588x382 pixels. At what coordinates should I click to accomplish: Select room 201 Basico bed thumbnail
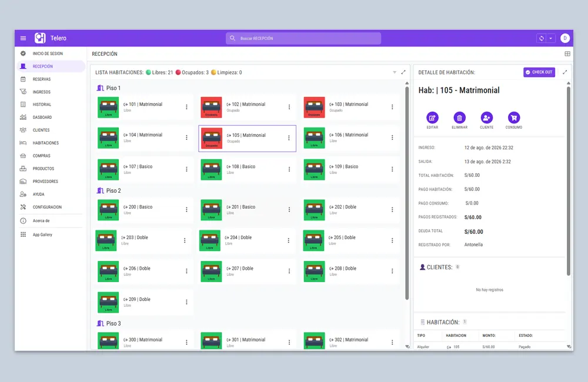pos(211,210)
